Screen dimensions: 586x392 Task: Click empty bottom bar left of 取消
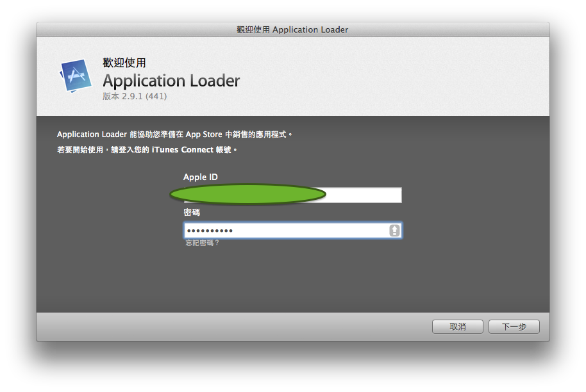coord(231,327)
